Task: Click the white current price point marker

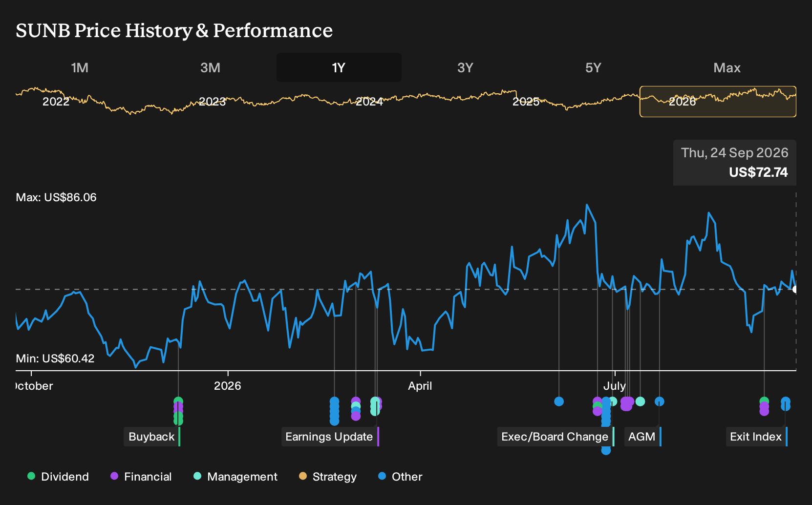Action: coord(795,290)
